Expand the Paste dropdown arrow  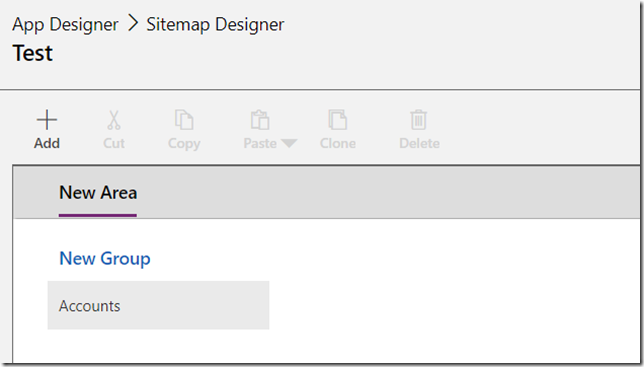point(289,143)
